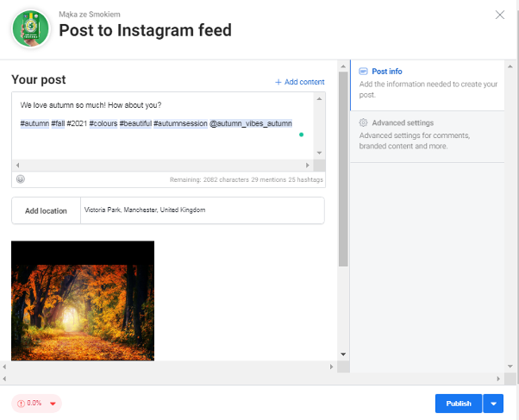Click the red warning icon beside 0.0%
Image resolution: width=519 pixels, height=420 pixels.
tap(21, 404)
